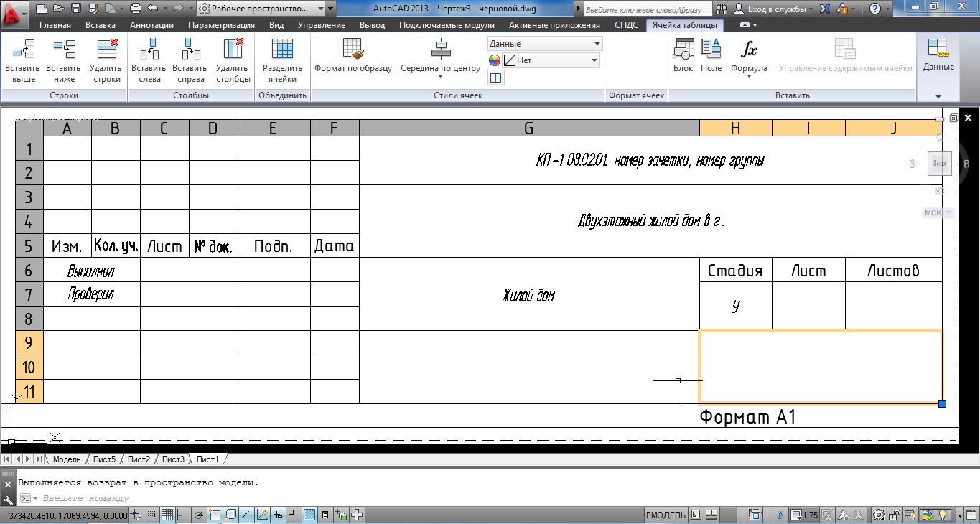
Task: Click the Данные link cell button
Action: pyautogui.click(x=938, y=55)
